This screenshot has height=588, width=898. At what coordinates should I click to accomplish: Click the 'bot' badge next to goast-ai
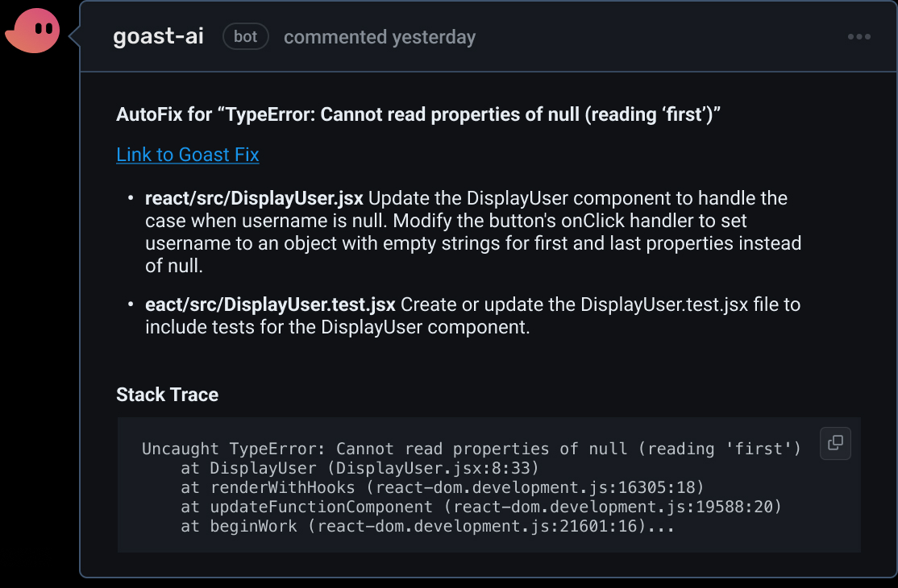[x=245, y=35]
